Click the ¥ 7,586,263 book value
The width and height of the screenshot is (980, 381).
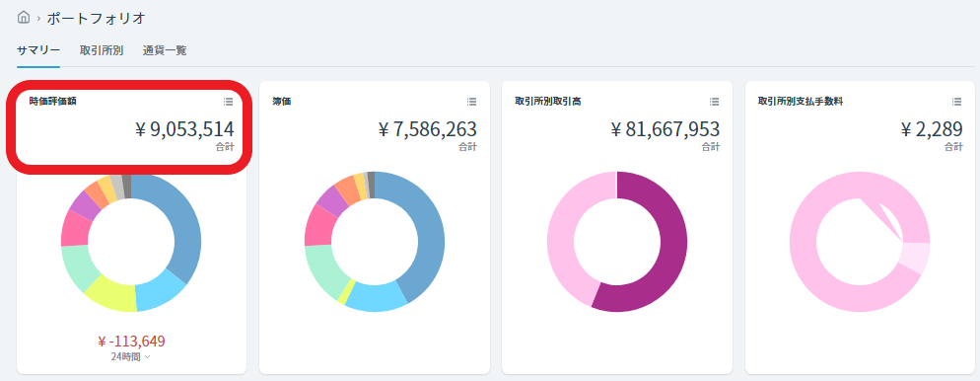click(428, 129)
